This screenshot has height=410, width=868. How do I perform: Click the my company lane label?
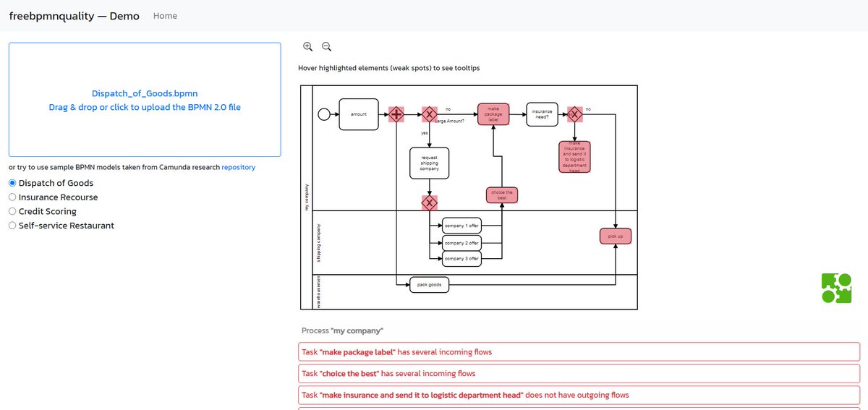(x=307, y=197)
